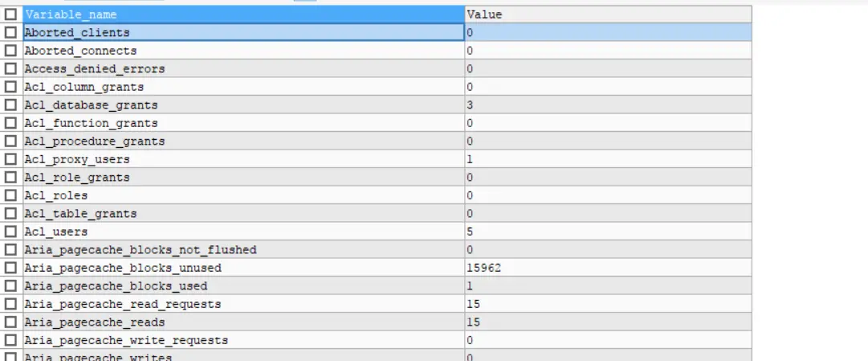The image size is (868, 361).
Task: Select the Aria_pagecache_write_requests name cell
Action: pos(243,340)
